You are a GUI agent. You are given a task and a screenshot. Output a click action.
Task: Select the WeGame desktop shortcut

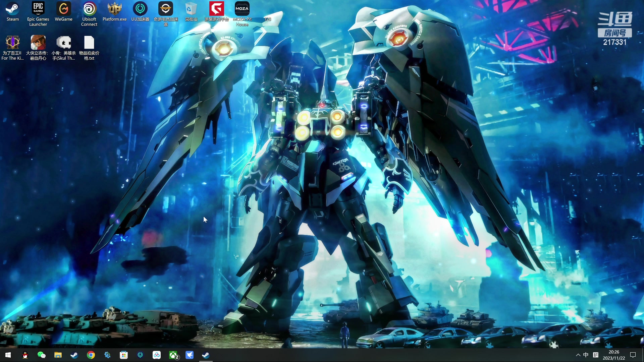tap(64, 12)
